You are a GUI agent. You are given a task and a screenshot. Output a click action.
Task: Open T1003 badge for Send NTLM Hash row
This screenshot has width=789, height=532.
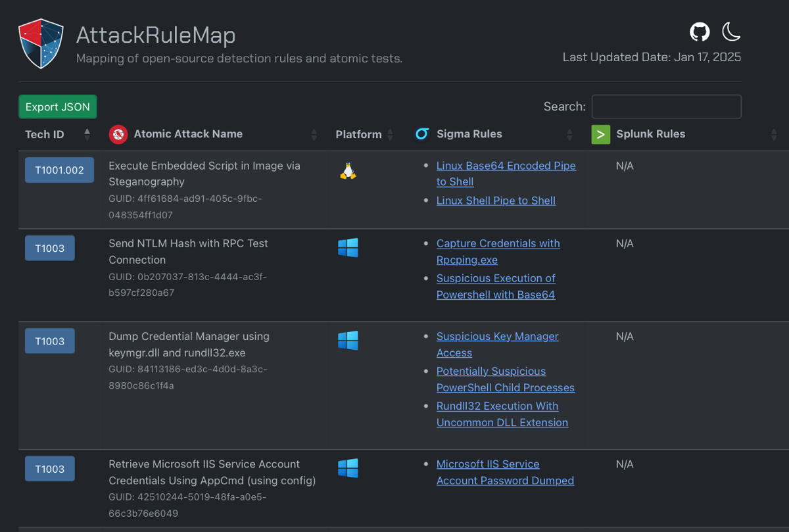[x=50, y=248]
